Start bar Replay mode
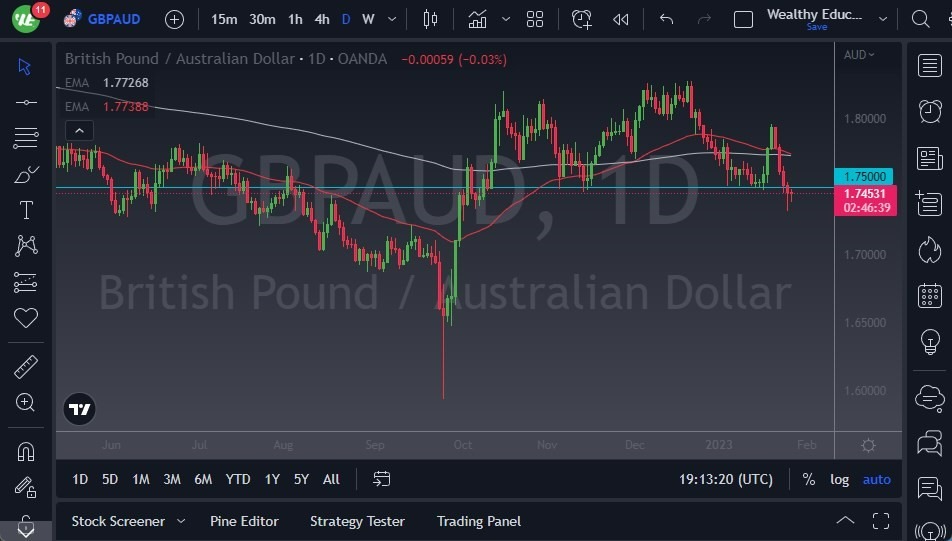The image size is (952, 541). coord(620,19)
